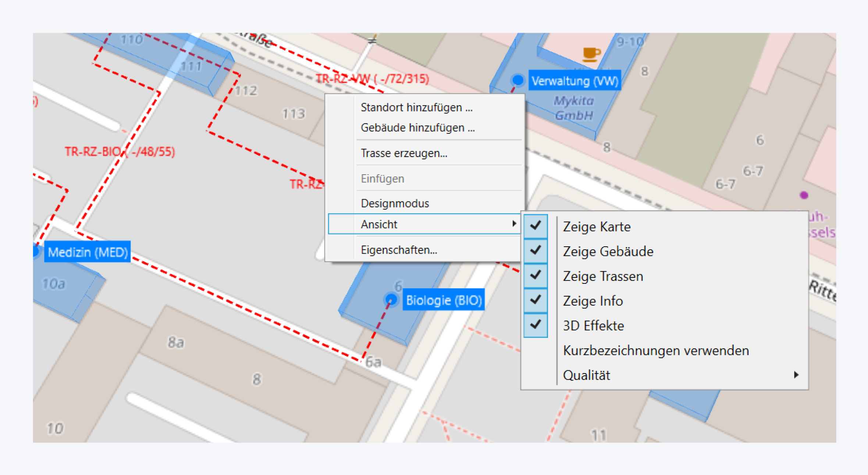868x475 pixels.
Task: Enable Kurzbezeichnungen verwenden
Action: click(655, 350)
